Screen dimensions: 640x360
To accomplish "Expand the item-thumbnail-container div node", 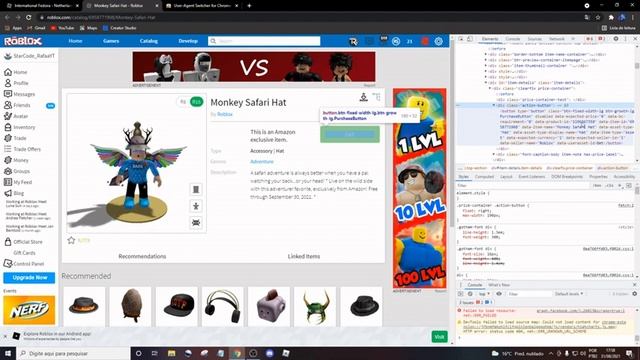I will pyautogui.click(x=486, y=65).
